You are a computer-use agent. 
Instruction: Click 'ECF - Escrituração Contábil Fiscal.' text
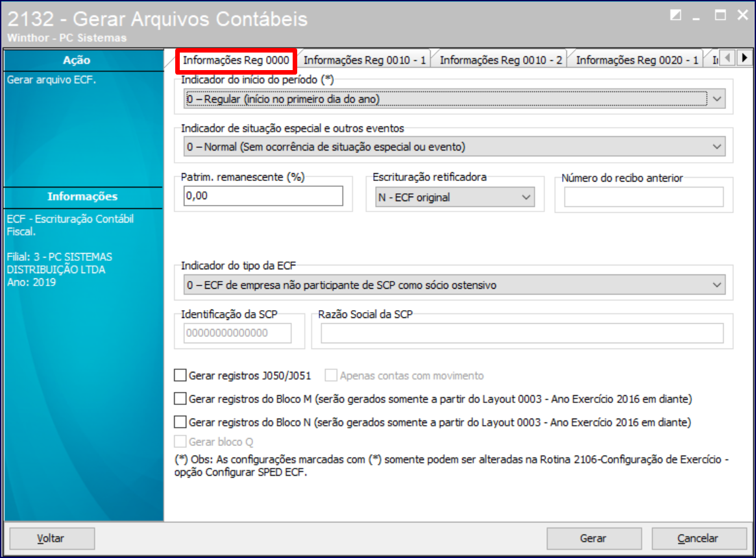(70, 225)
